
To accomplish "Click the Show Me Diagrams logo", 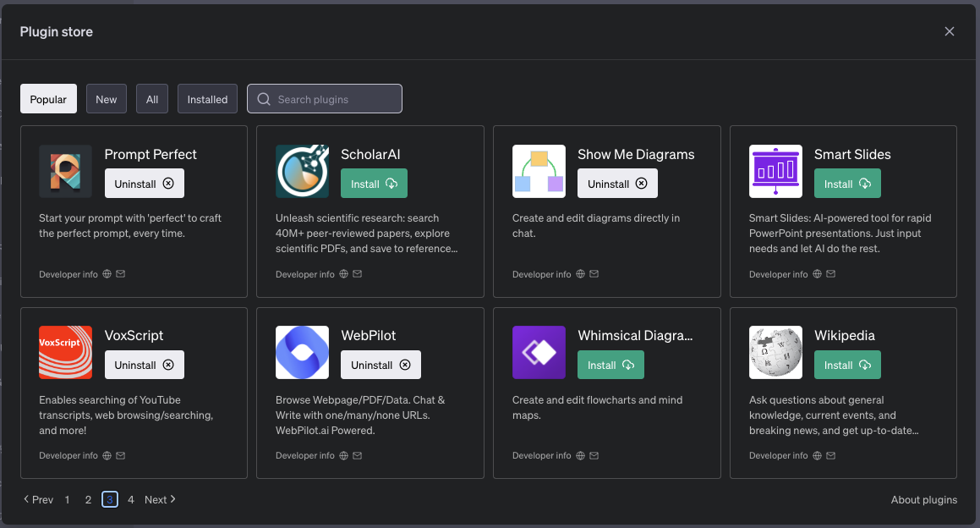I will [x=539, y=171].
